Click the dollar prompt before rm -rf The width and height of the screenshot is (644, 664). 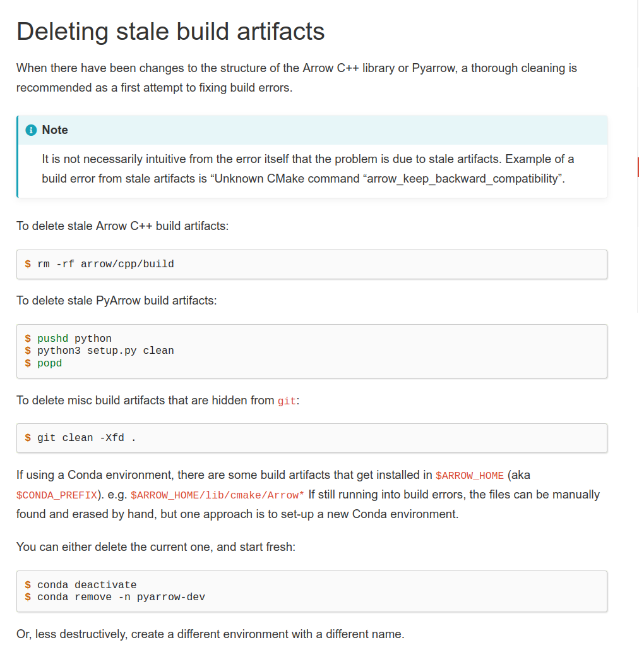[x=28, y=264]
